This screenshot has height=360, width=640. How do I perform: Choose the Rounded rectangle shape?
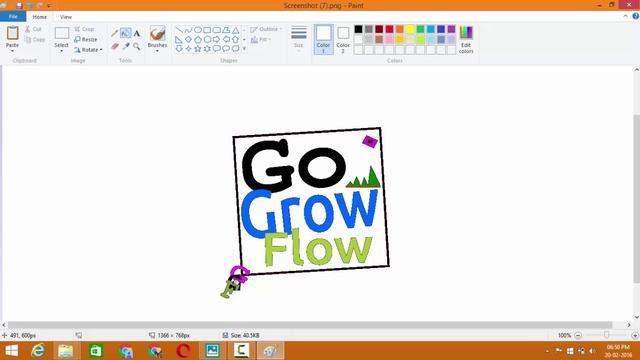(x=217, y=30)
